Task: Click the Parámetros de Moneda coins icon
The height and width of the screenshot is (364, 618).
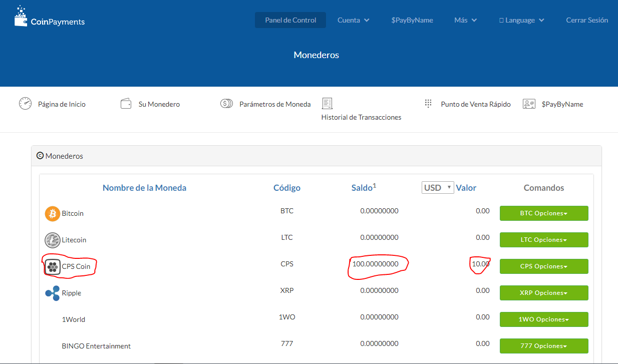Action: point(226,104)
